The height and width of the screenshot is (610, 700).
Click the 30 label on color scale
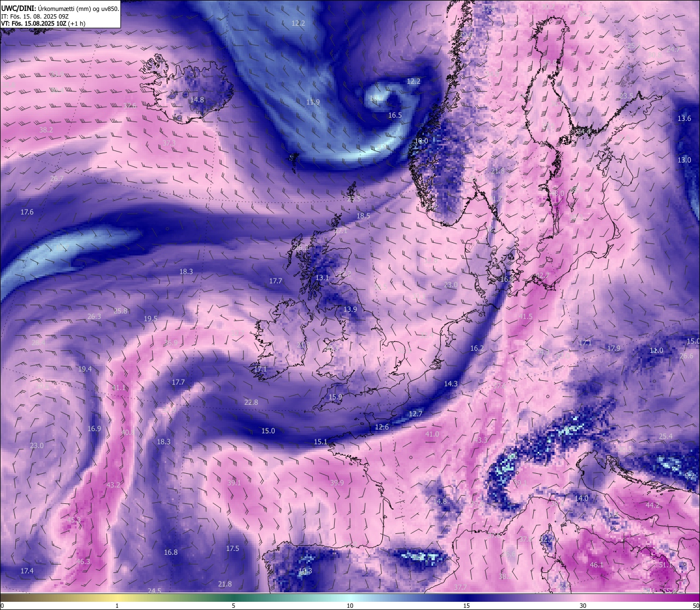pyautogui.click(x=583, y=606)
